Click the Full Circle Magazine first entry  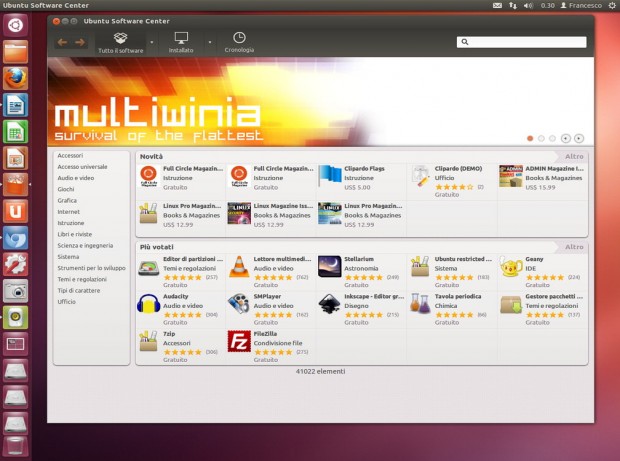tap(181, 178)
